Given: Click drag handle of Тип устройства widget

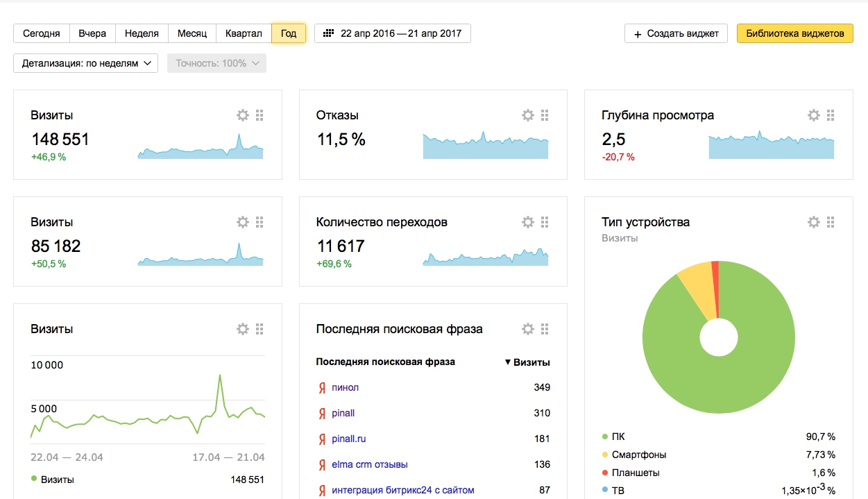Looking at the screenshot, I should (831, 222).
